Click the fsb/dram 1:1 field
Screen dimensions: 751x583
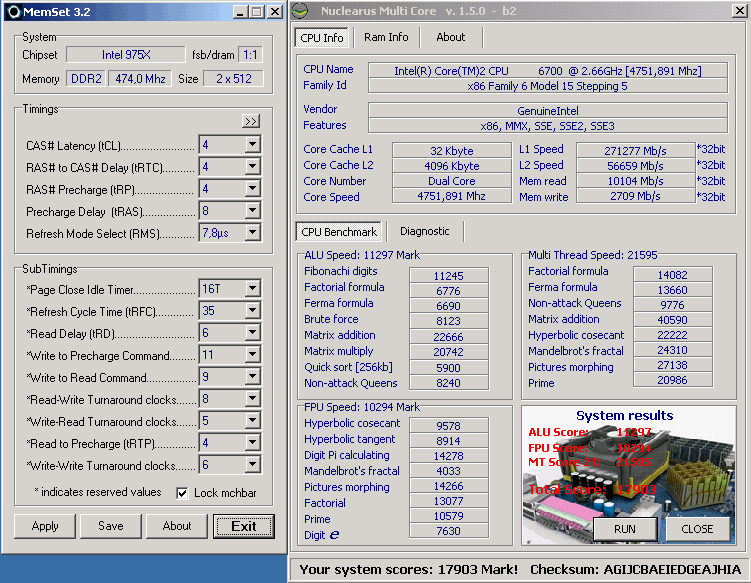pos(250,55)
